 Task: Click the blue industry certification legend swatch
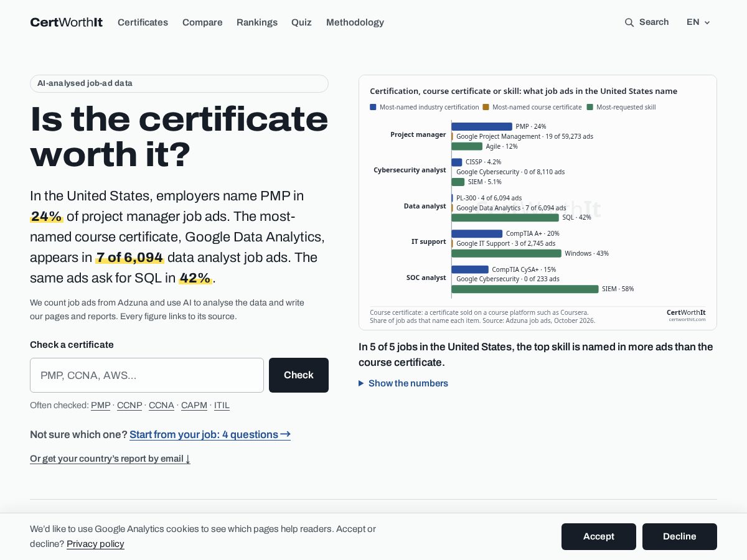pyautogui.click(x=373, y=107)
